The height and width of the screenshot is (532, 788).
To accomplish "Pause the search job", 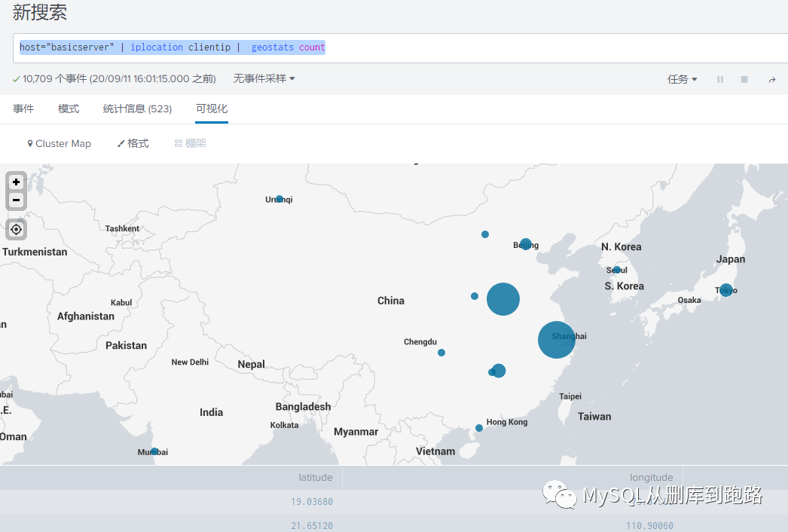I will 720,79.
